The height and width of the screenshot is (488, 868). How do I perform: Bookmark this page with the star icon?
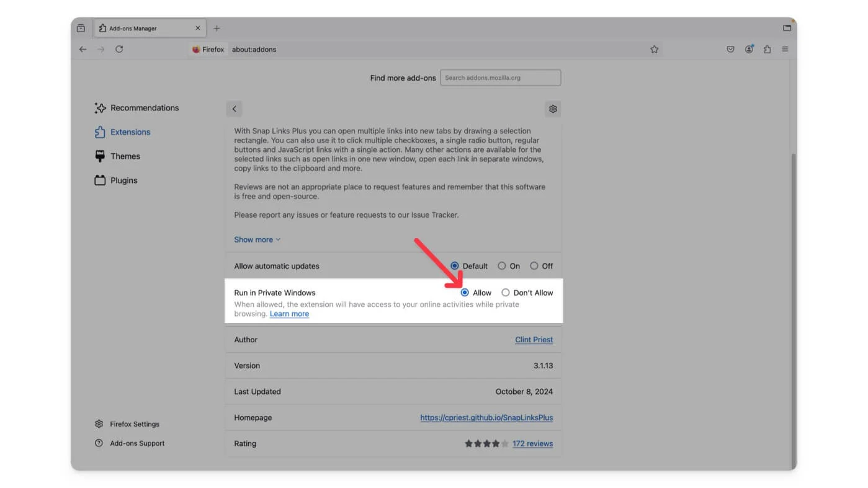(654, 49)
